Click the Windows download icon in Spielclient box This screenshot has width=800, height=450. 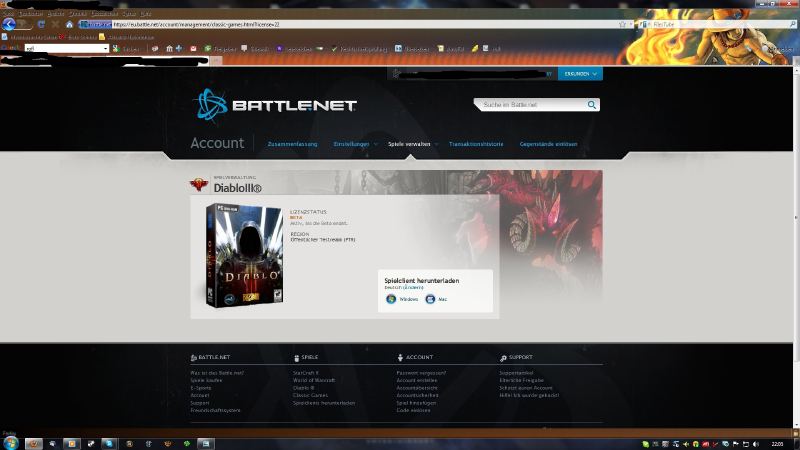point(391,299)
